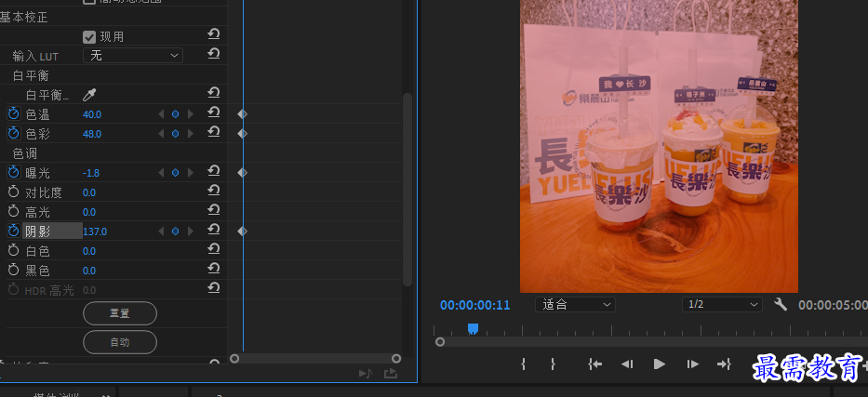
Task: Reset the 色彩 parameter
Action: (x=214, y=132)
